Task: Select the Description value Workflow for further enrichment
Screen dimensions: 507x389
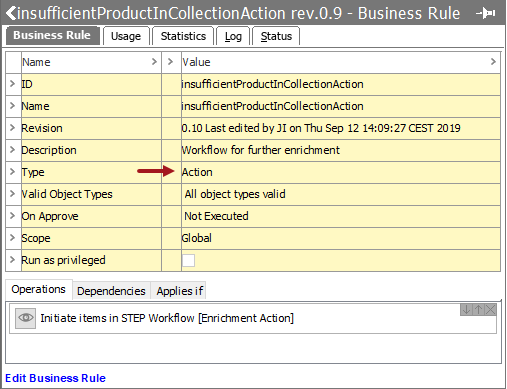Action: click(260, 150)
